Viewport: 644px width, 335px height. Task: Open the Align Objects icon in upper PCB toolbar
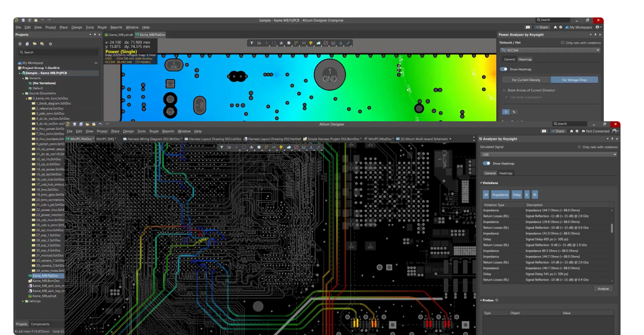281,43
